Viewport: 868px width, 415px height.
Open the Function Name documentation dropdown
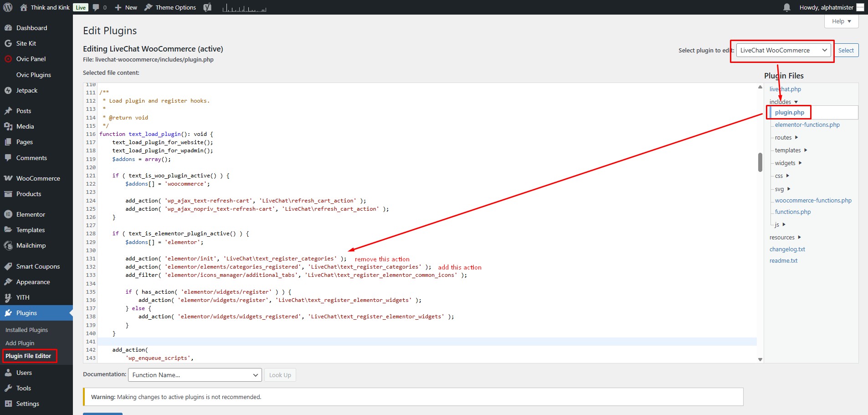(x=195, y=375)
